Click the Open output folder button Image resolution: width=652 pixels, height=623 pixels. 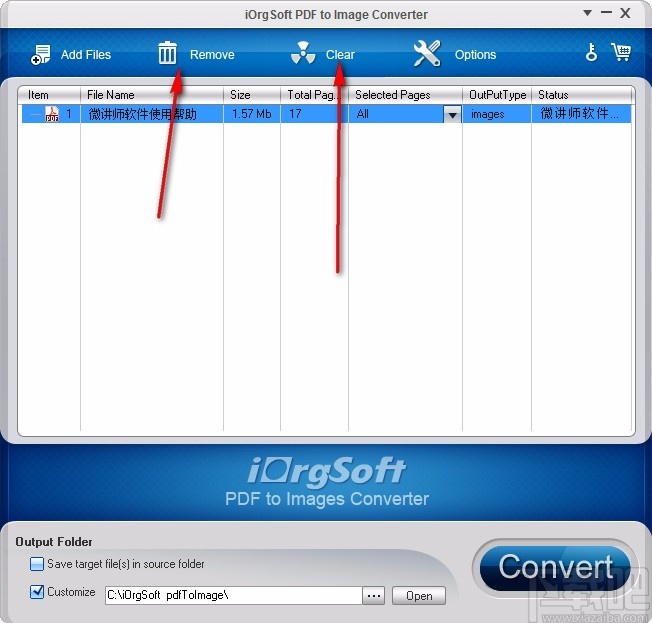pos(419,596)
